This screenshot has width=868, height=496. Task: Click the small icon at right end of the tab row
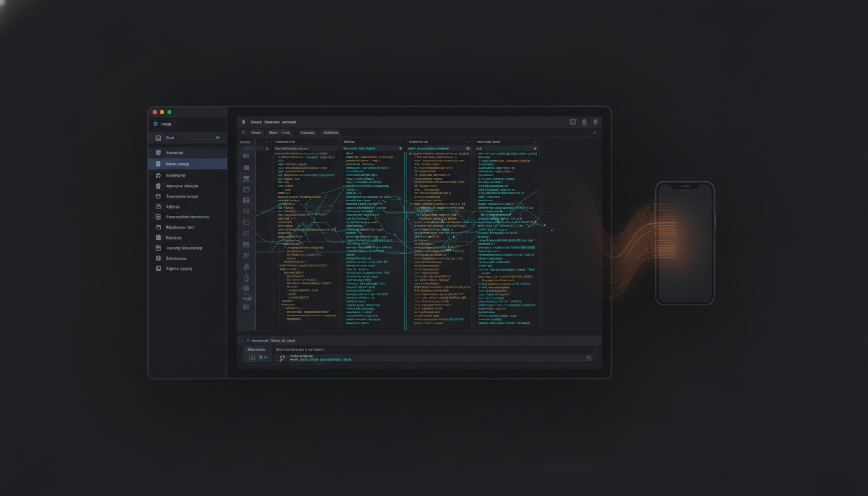coord(594,132)
